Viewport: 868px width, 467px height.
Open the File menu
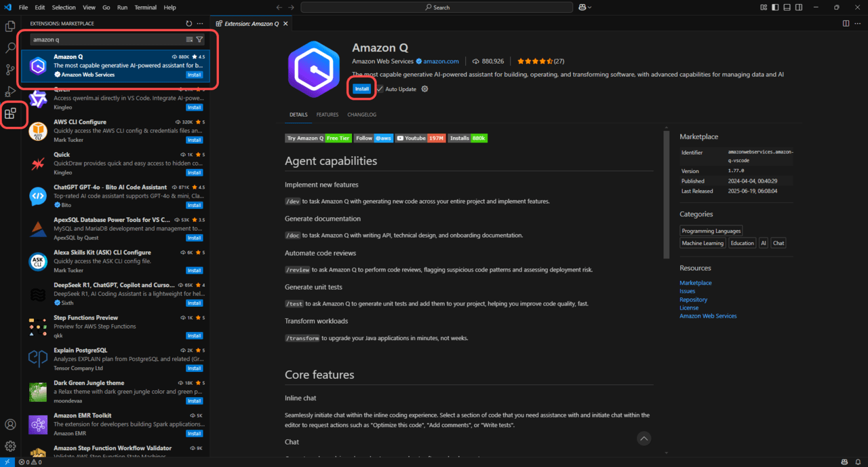pos(23,7)
